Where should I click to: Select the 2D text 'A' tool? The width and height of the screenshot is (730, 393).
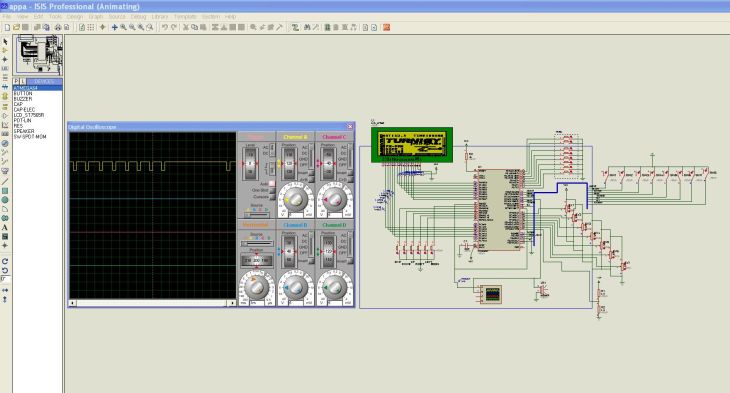tap(5, 228)
